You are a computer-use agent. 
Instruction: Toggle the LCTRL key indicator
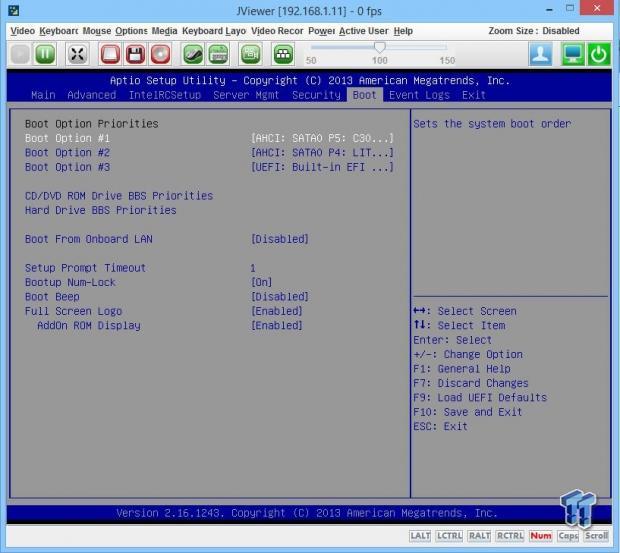point(449,536)
